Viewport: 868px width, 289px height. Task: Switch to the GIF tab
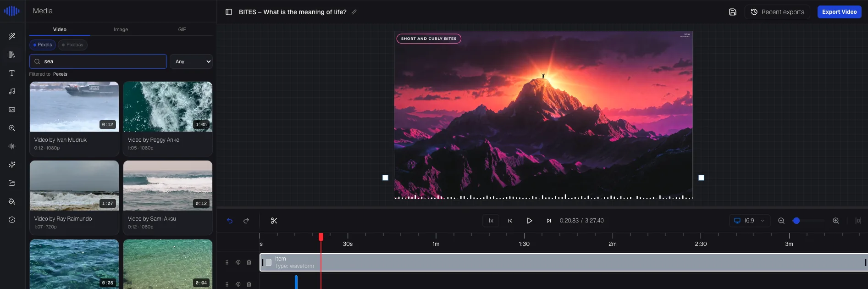point(182,29)
